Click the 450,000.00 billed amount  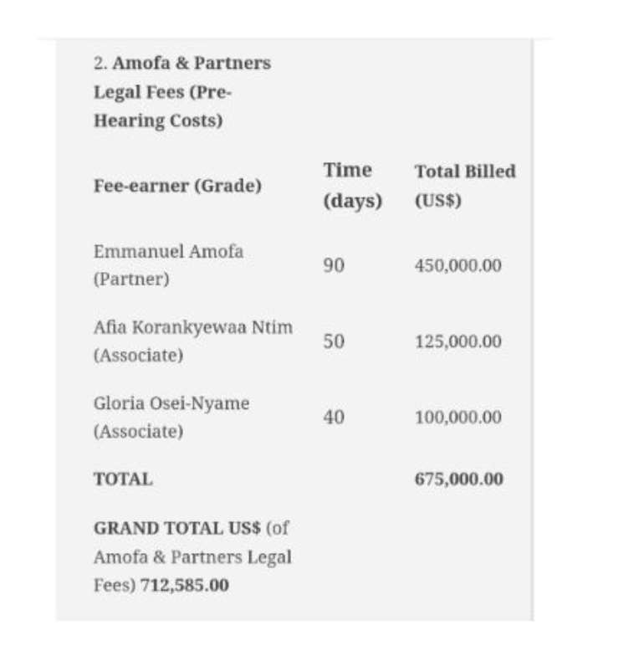tap(457, 265)
